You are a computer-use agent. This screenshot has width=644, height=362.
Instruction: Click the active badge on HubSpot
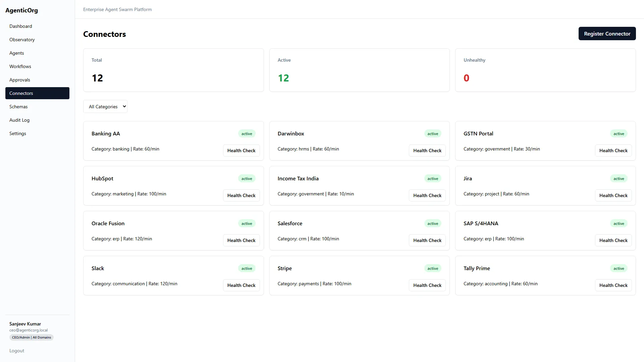(247, 179)
